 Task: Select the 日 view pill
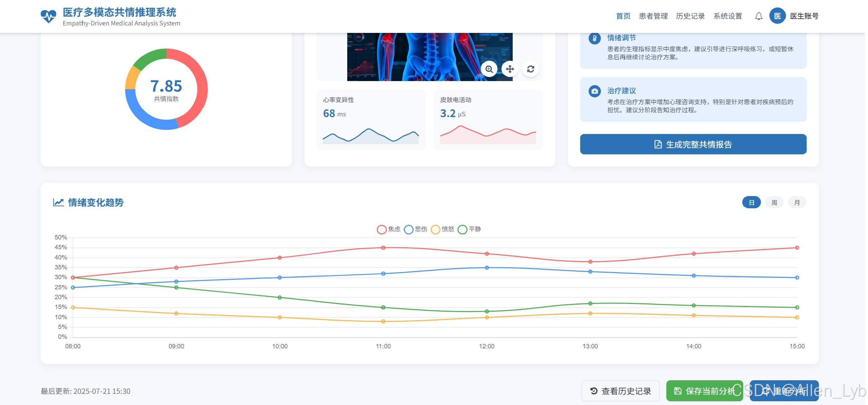click(751, 203)
